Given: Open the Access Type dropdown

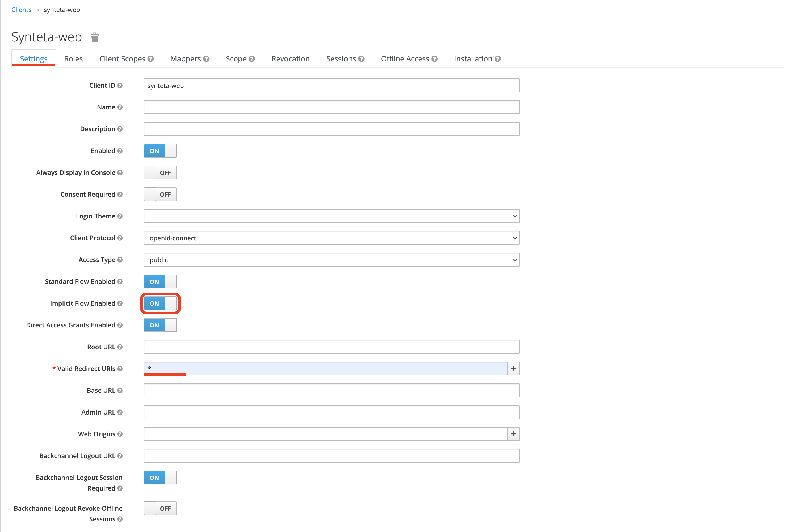Looking at the screenshot, I should click(x=331, y=260).
